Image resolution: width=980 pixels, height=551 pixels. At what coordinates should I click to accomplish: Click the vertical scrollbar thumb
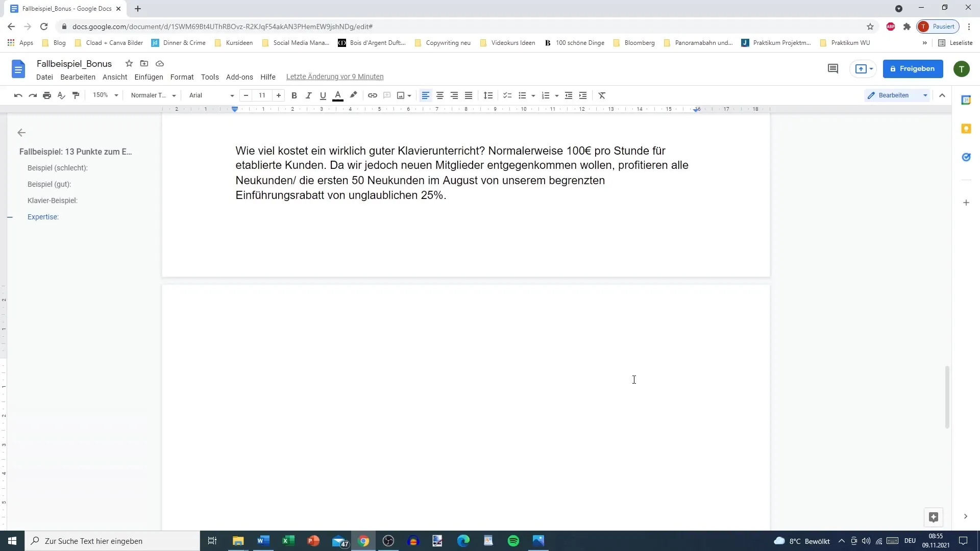(x=947, y=397)
